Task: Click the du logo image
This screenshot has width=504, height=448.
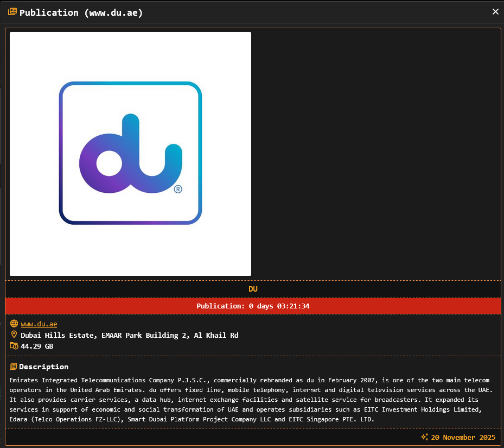Action: tap(130, 154)
